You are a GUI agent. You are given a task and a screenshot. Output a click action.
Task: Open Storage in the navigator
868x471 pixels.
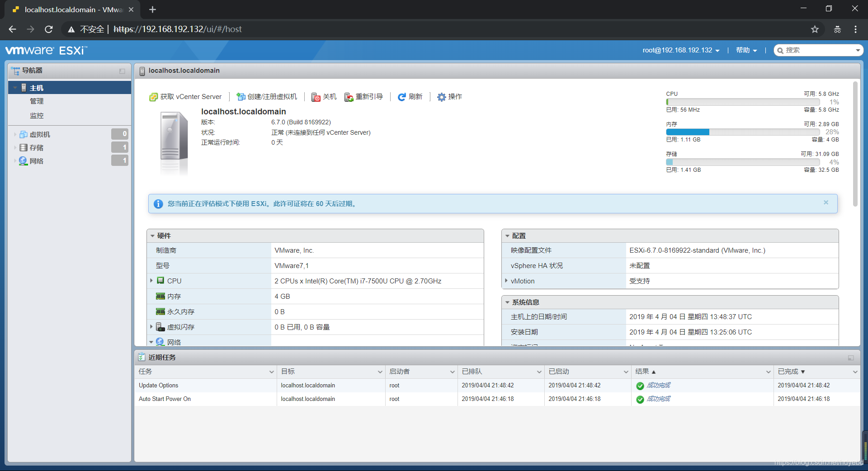click(37, 148)
